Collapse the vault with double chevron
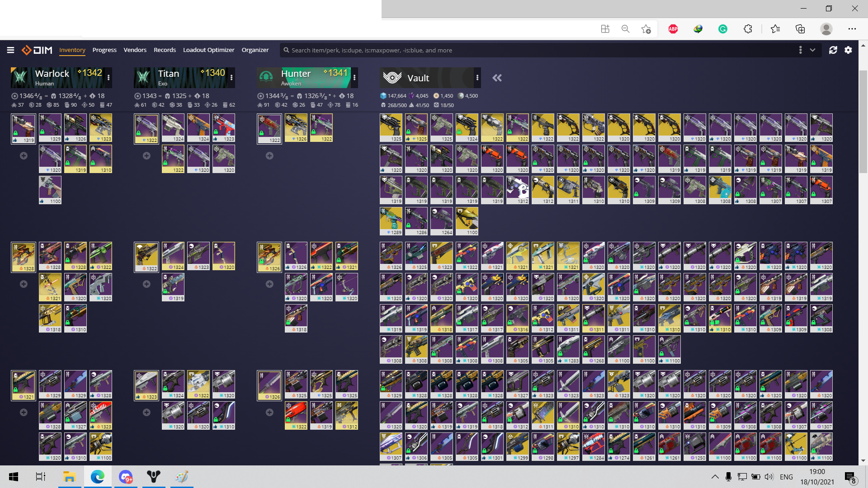868x488 pixels. [497, 78]
